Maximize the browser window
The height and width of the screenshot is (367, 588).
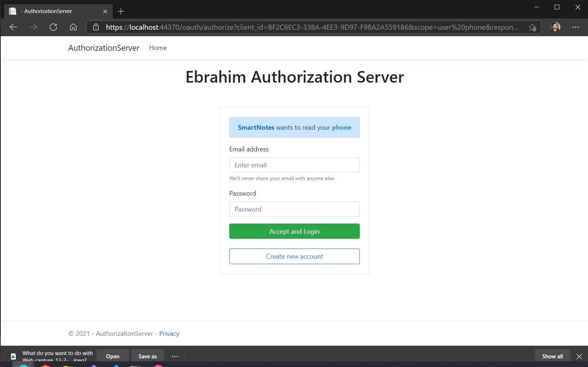557,7
